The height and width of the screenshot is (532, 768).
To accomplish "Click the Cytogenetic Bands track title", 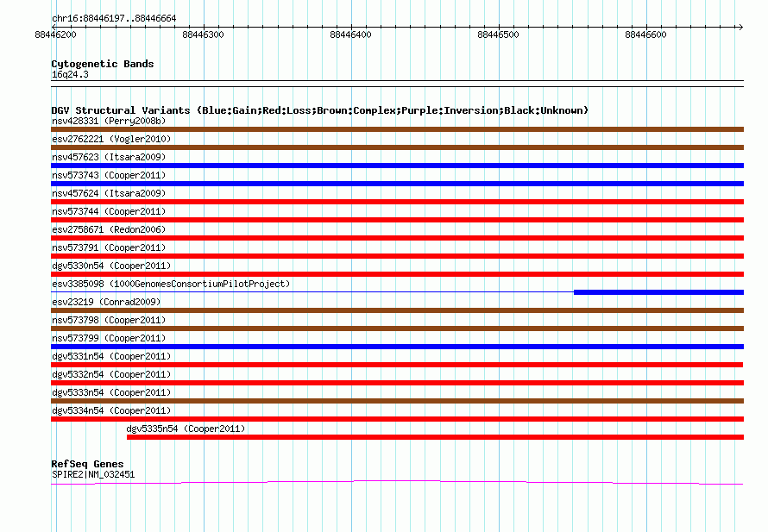I will (103, 64).
